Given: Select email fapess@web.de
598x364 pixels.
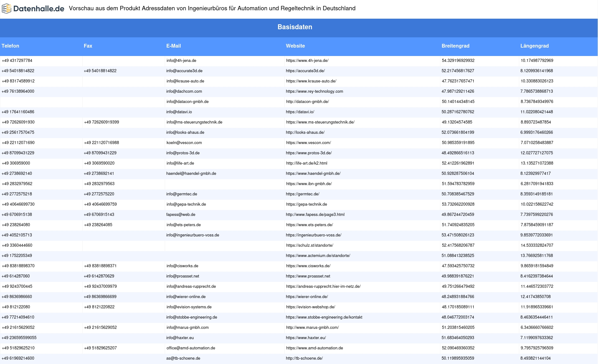Looking at the screenshot, I should tap(181, 215).
